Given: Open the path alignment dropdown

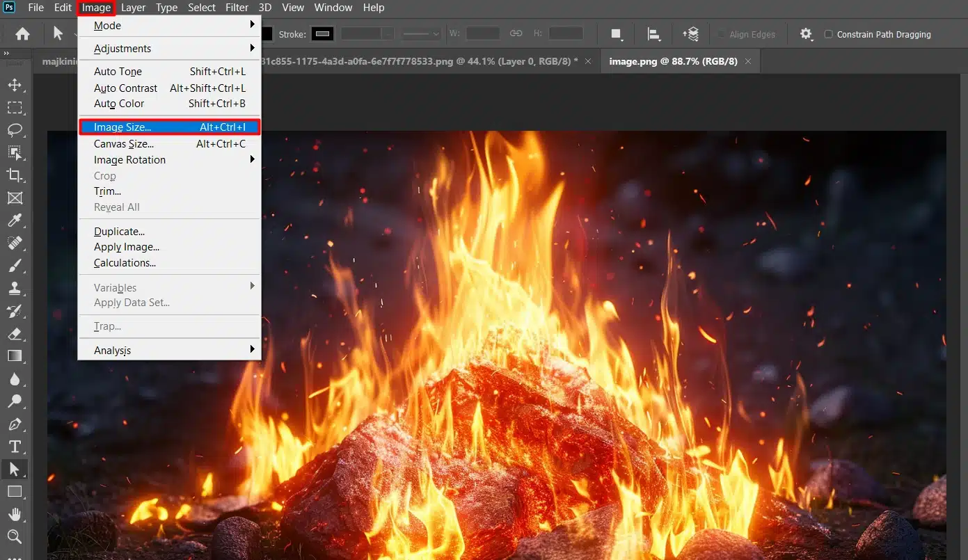Looking at the screenshot, I should [x=653, y=34].
